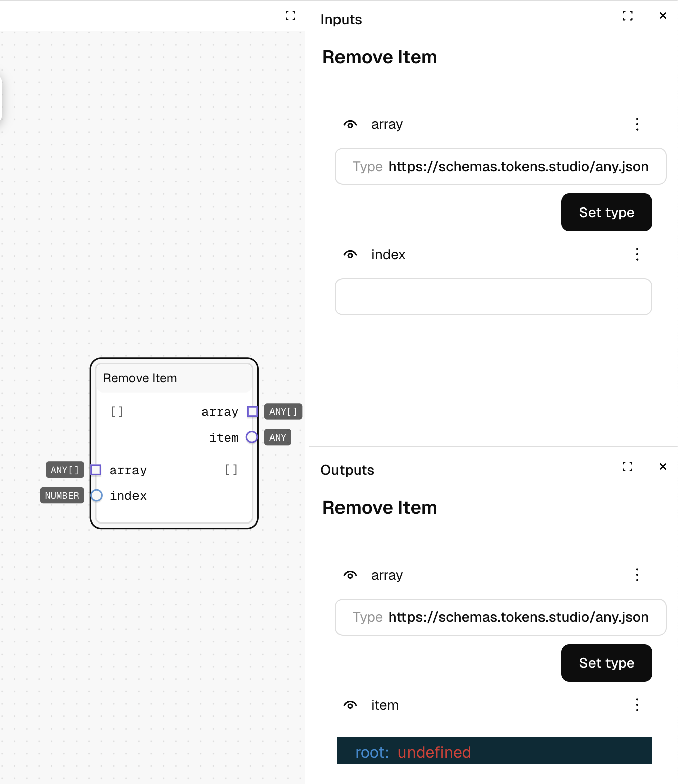
Task: Open more options for Inputs array
Action: pos(637,124)
